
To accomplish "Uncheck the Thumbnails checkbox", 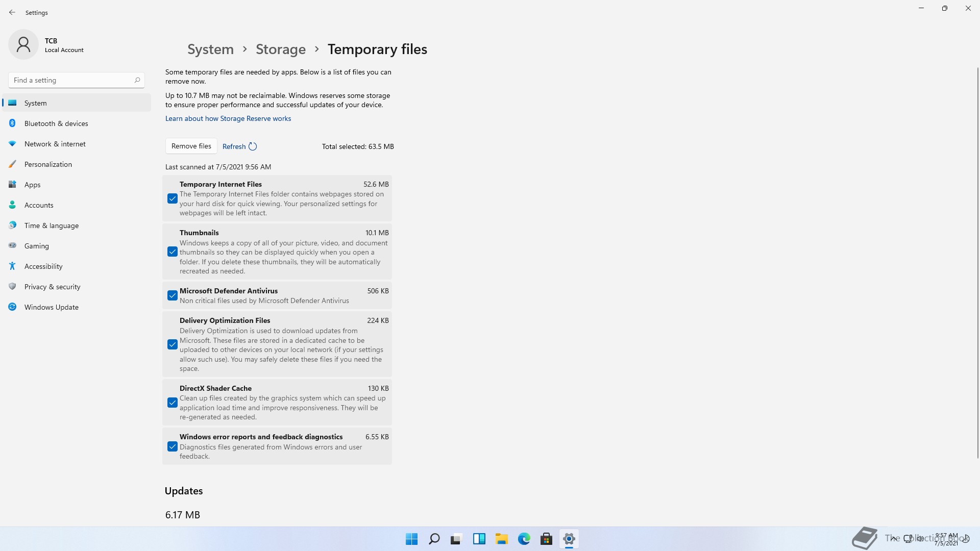I will [173, 252].
